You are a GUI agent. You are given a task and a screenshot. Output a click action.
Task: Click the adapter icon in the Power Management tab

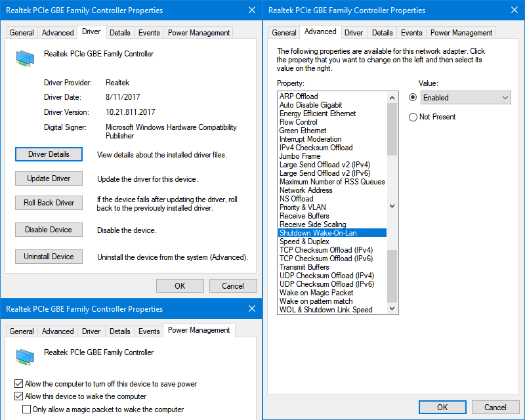[x=25, y=357]
